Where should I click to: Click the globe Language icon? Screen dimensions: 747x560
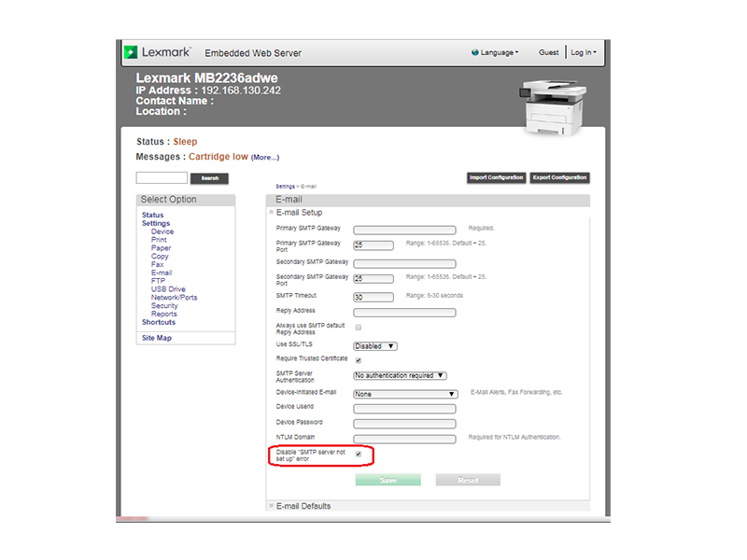click(475, 53)
